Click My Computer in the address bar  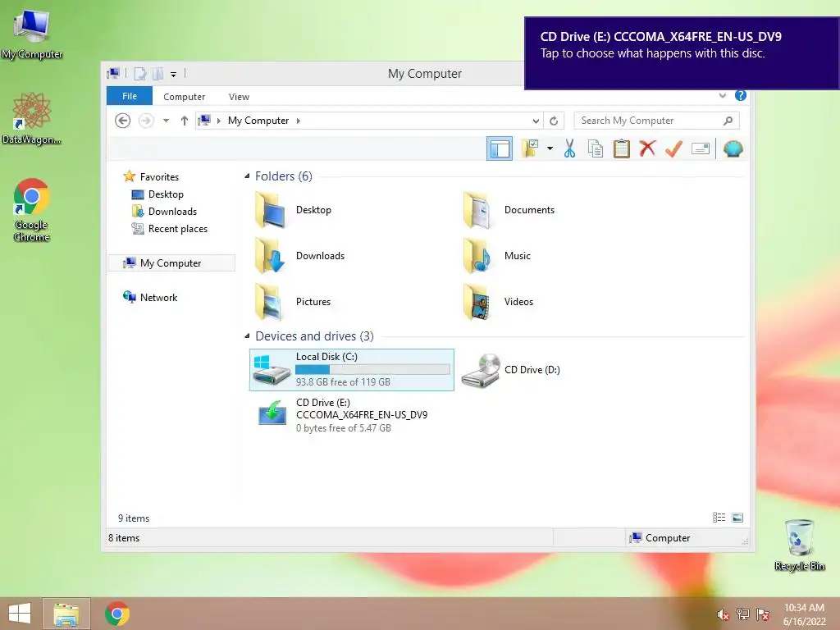[258, 121]
